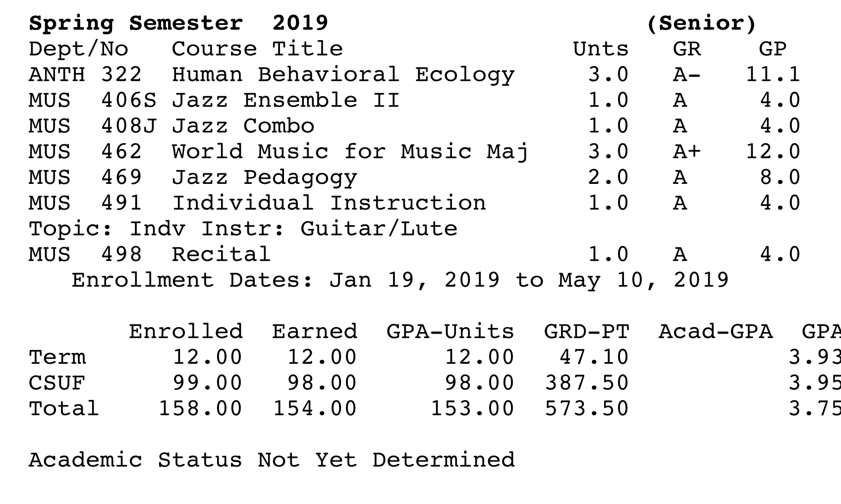Select the Unts column header
The height and width of the screenshot is (504, 841).
(601, 49)
